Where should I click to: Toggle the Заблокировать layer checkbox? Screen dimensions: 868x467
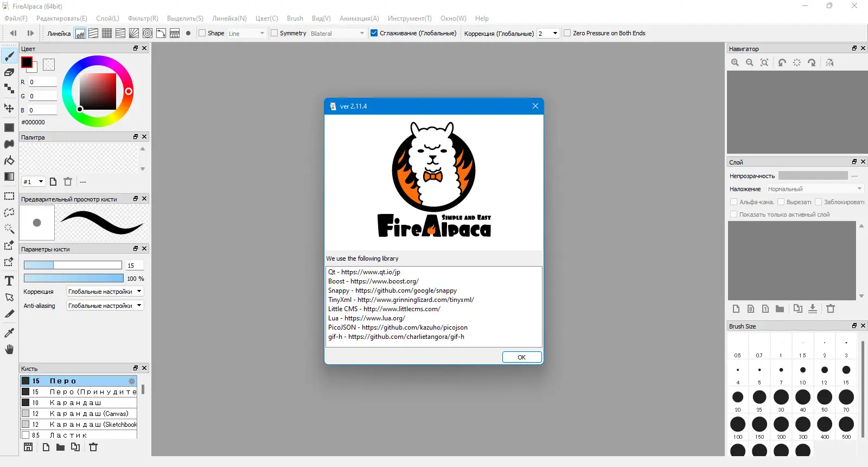pos(819,202)
